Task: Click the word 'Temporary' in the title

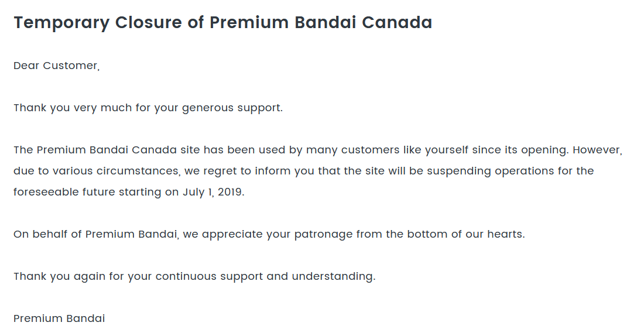Action: coord(61,23)
